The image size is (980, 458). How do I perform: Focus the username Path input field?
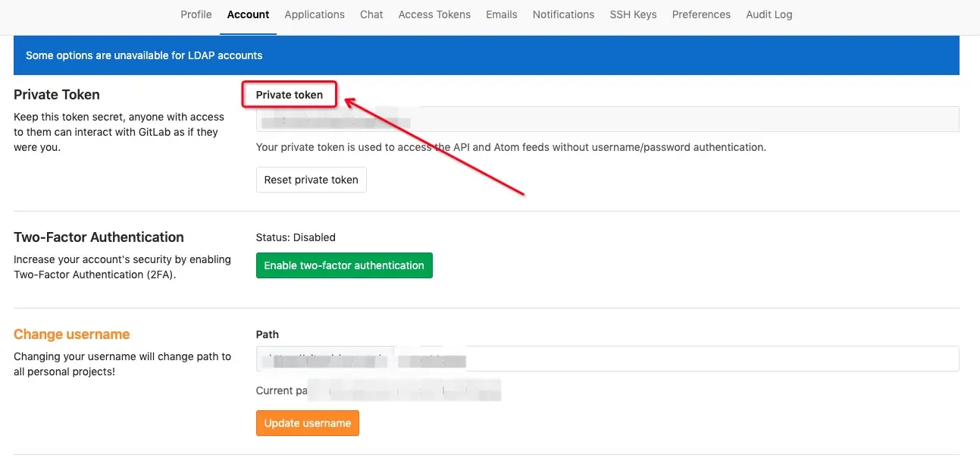point(676,359)
